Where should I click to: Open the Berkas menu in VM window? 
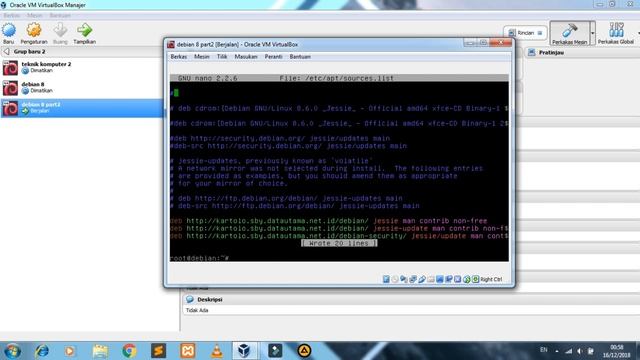coord(178,57)
